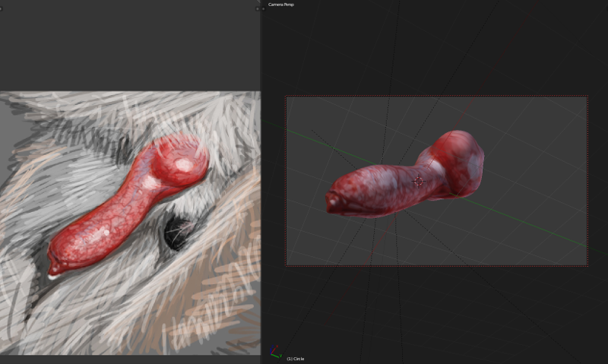Viewport: 608px width, 364px height.
Task: Click the 3D viewport's top-left corner split widget
Action: [262, 8]
